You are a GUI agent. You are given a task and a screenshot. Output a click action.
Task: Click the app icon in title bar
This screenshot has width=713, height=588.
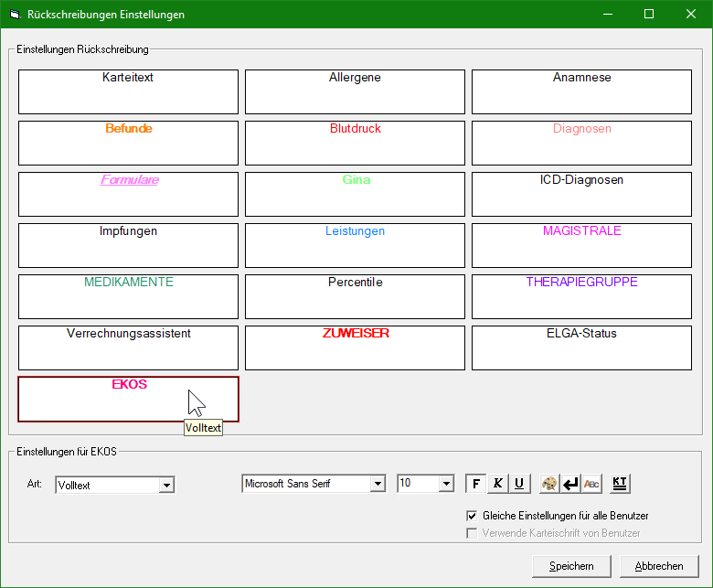(x=15, y=14)
